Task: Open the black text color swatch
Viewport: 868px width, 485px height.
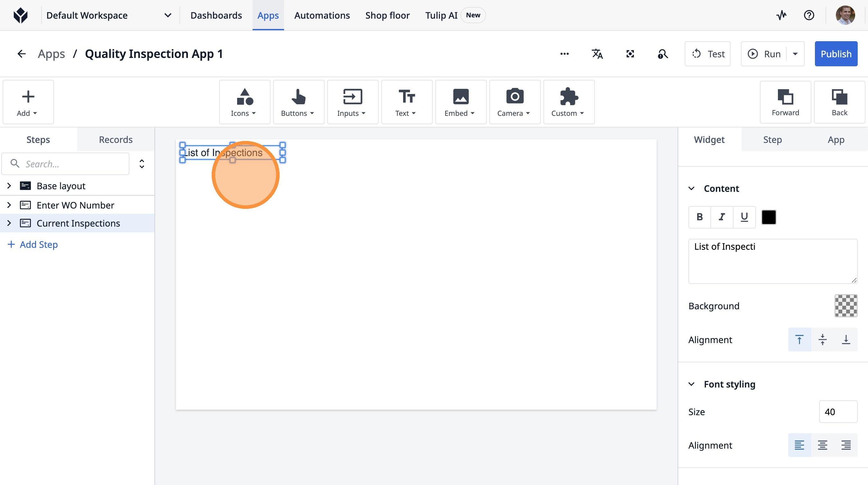Action: coord(769,217)
